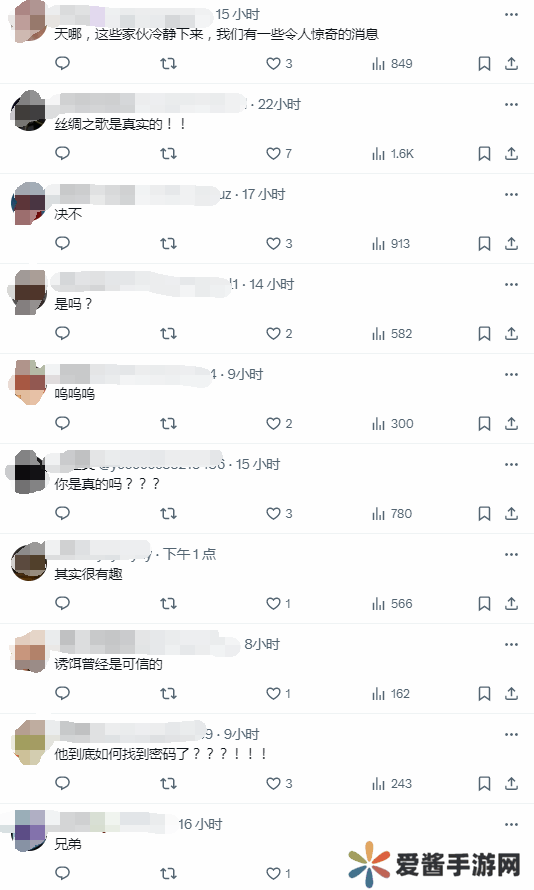534x890 pixels.
Task: Open more menu on the 兄弟 comment
Action: (x=511, y=824)
